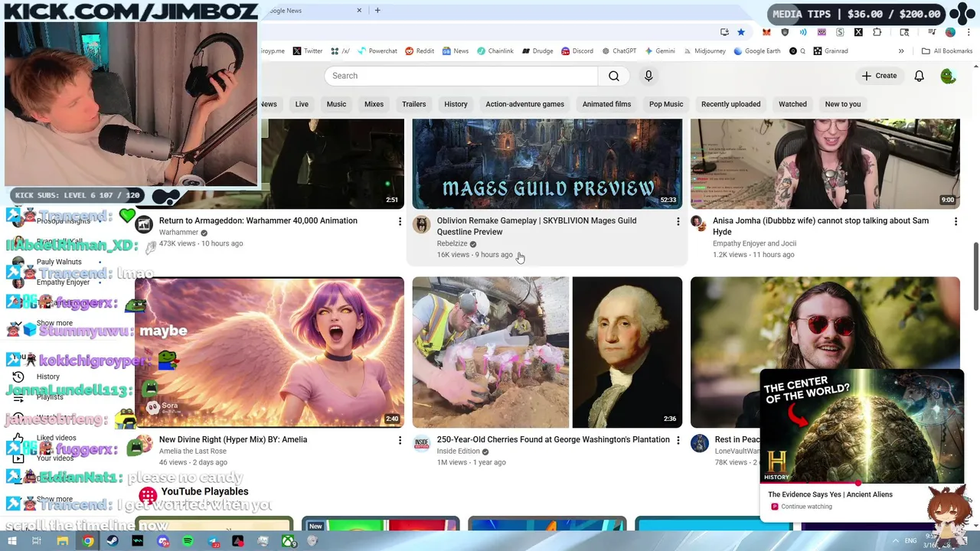The height and width of the screenshot is (551, 980).
Task: Close the Google News tab
Action: pos(359,11)
